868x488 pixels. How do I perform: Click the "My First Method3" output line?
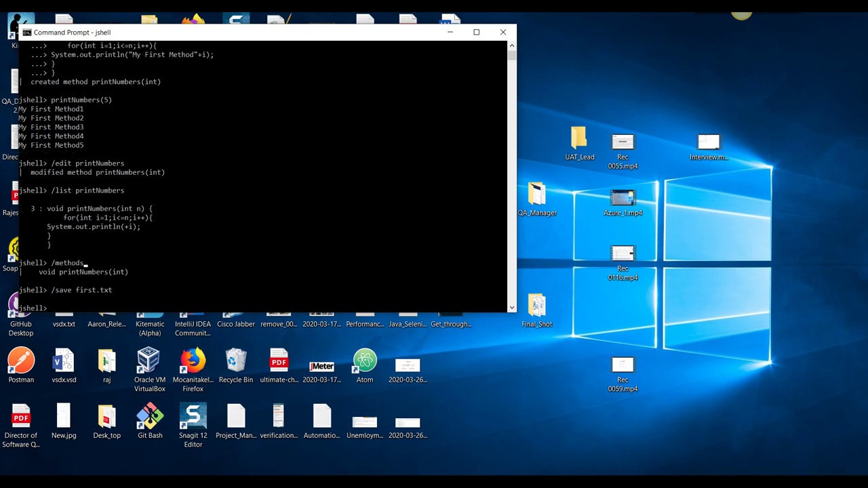pos(51,127)
